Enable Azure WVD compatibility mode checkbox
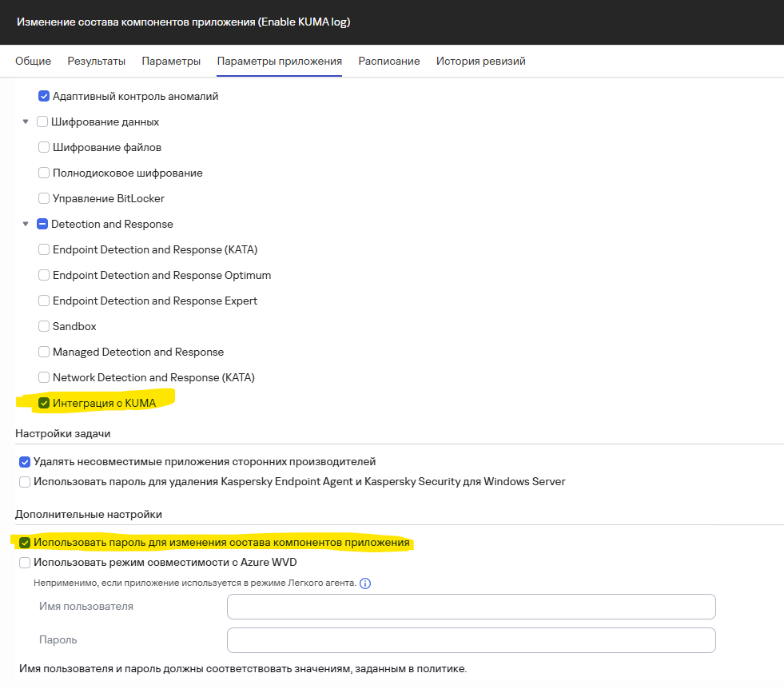This screenshot has height=689, width=784. (25, 563)
